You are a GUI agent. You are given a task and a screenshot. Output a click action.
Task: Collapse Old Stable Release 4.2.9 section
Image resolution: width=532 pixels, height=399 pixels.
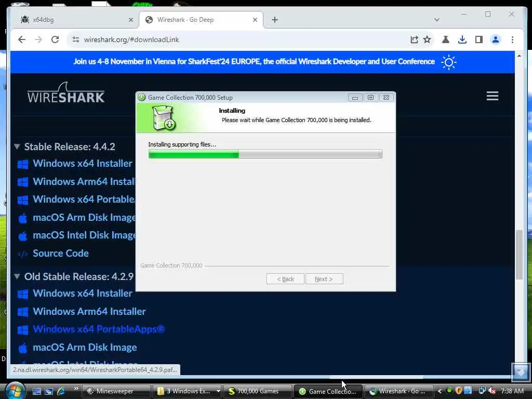[17, 276]
